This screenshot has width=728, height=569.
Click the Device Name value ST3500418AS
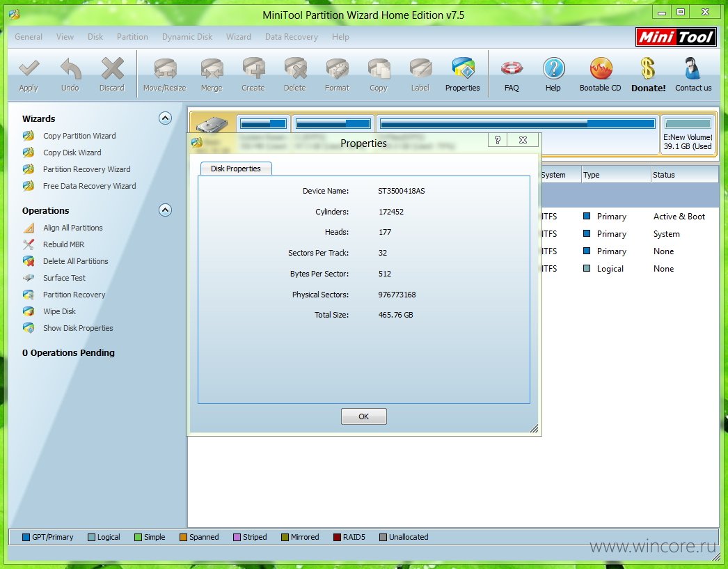(x=402, y=191)
